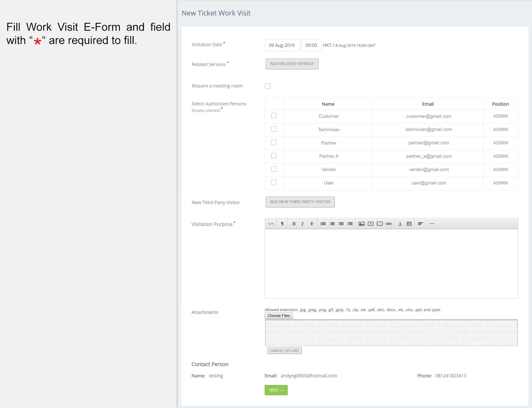Click the visitation date field
Viewport: 532px width, 408px height.
(282, 45)
